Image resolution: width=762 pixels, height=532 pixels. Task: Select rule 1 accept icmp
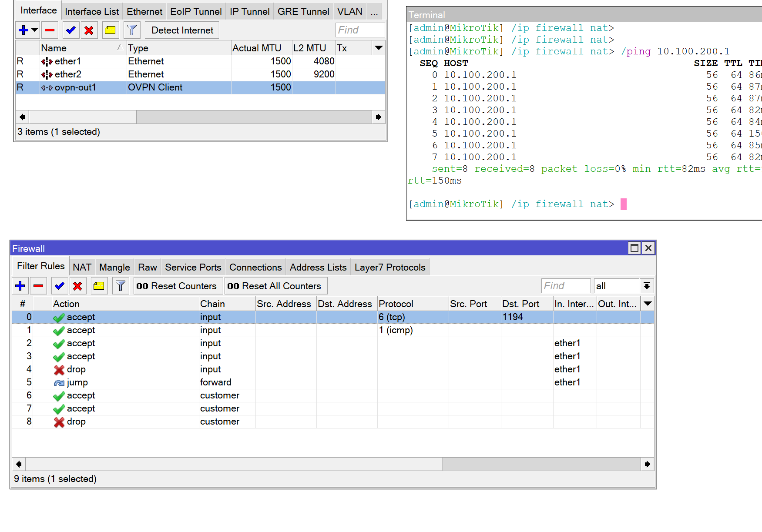coord(333,330)
